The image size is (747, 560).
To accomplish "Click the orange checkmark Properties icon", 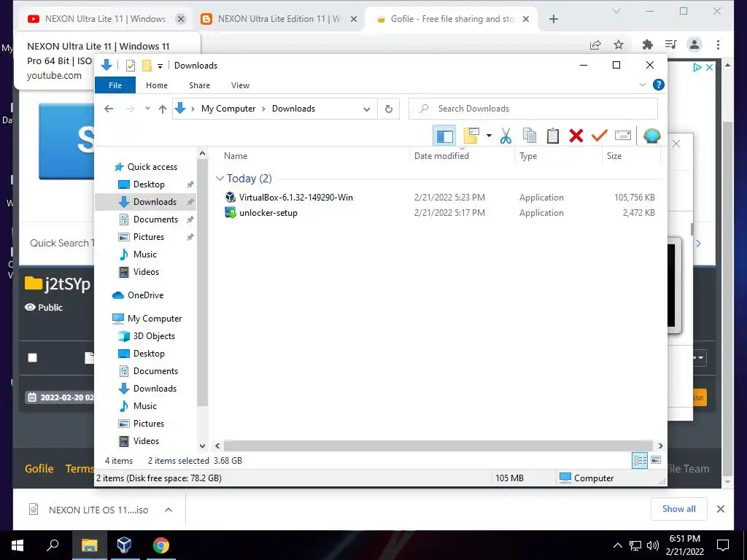I will click(x=600, y=136).
